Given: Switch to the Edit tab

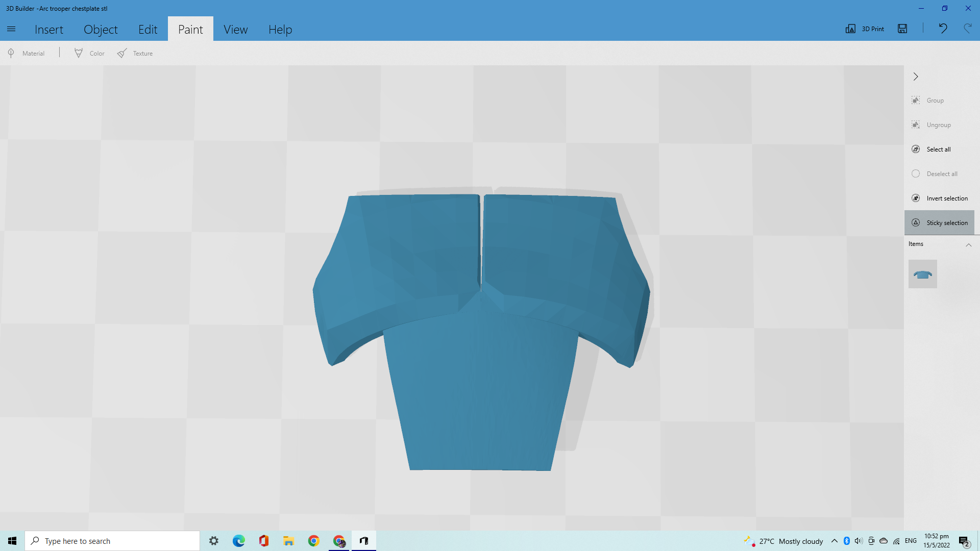Looking at the screenshot, I should [x=148, y=29].
